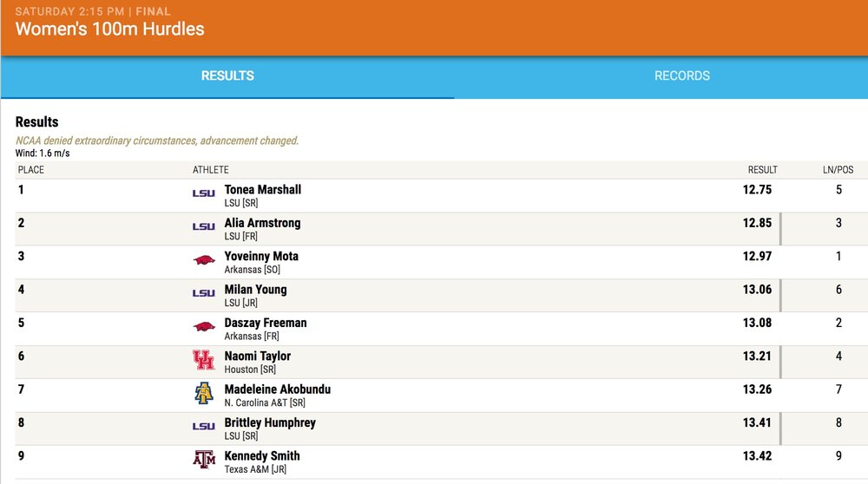Switch to the Records tab

[x=681, y=76]
